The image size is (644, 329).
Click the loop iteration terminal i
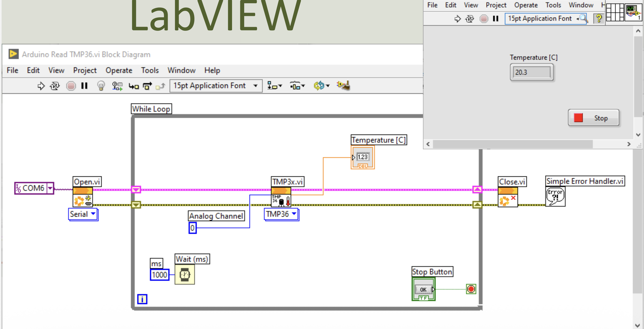(x=142, y=299)
